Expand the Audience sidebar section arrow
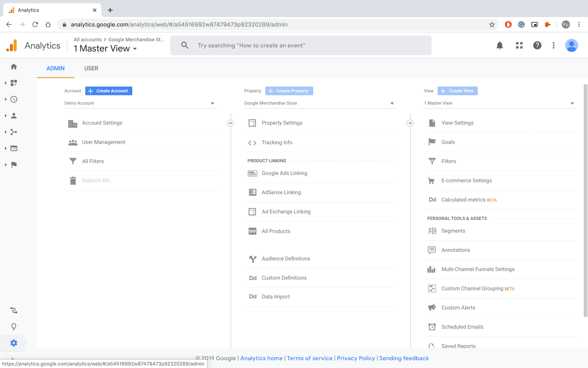 coord(5,116)
